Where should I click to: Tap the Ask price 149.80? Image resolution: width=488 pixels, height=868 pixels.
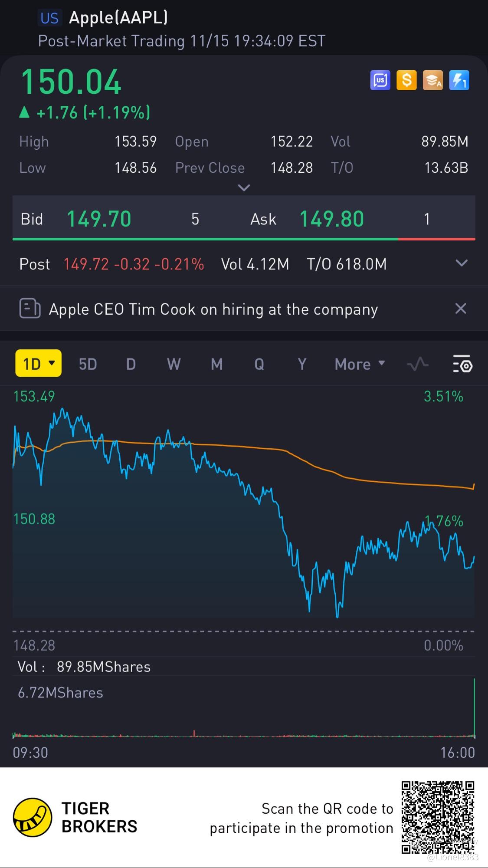click(x=332, y=219)
